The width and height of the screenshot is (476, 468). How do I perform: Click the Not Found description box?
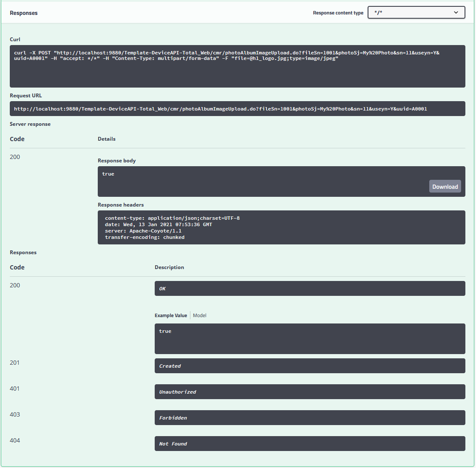tap(309, 444)
